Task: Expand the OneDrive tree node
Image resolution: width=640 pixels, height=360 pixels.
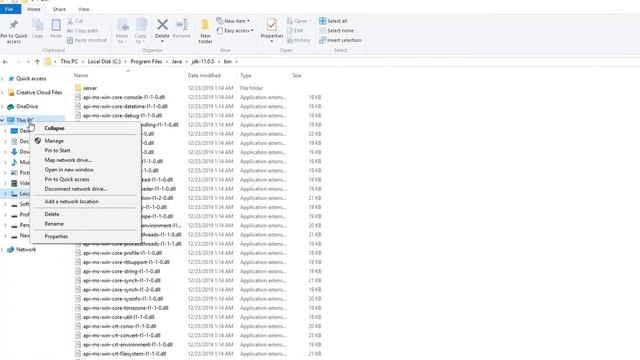Action: click(2, 107)
